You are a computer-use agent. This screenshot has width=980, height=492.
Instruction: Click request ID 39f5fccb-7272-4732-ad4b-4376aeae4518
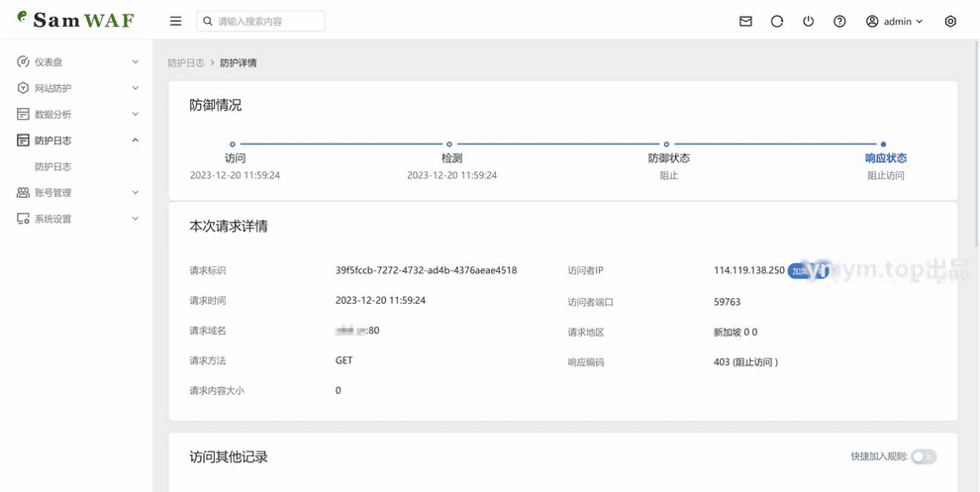pos(427,270)
